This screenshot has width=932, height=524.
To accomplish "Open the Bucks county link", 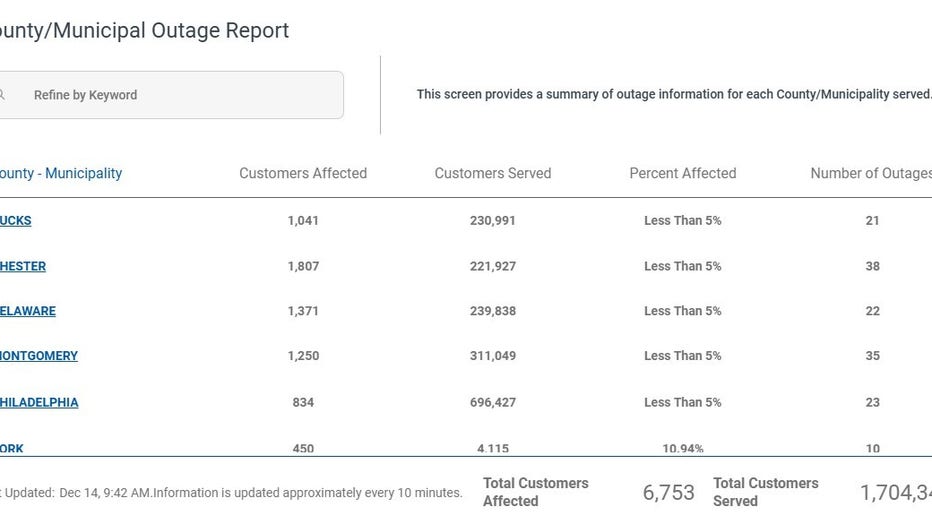I will [16, 220].
